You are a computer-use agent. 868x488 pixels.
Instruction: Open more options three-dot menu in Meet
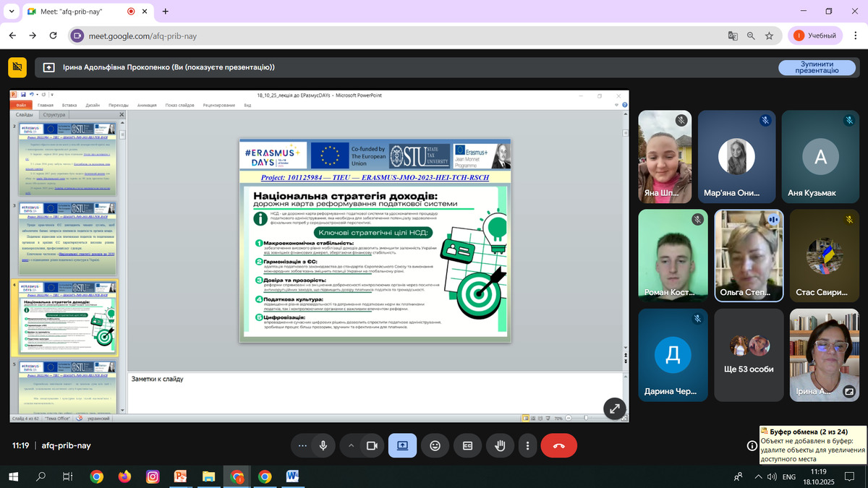point(528,446)
